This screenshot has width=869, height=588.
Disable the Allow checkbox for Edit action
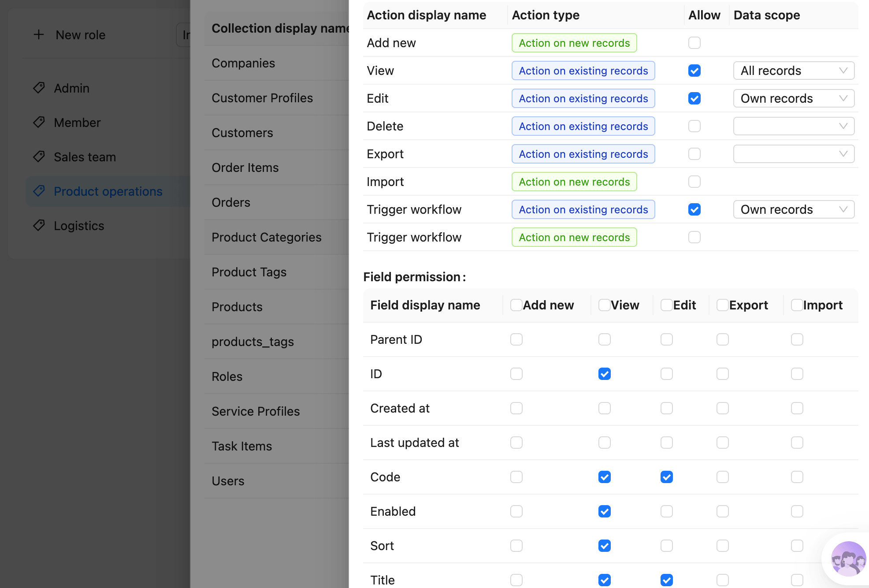tap(694, 98)
